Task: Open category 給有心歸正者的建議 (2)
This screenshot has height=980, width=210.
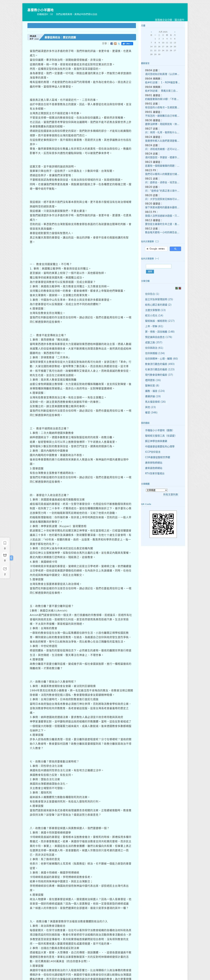Action: coord(158,305)
